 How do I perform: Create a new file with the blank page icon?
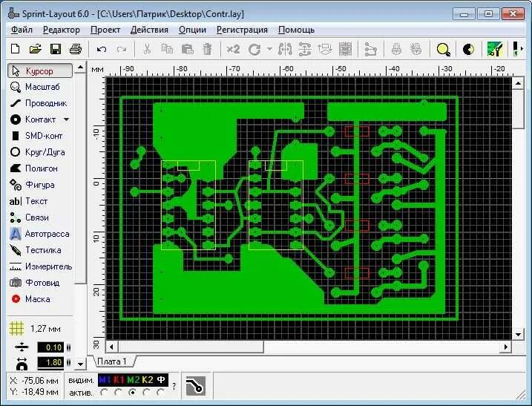coord(16,49)
